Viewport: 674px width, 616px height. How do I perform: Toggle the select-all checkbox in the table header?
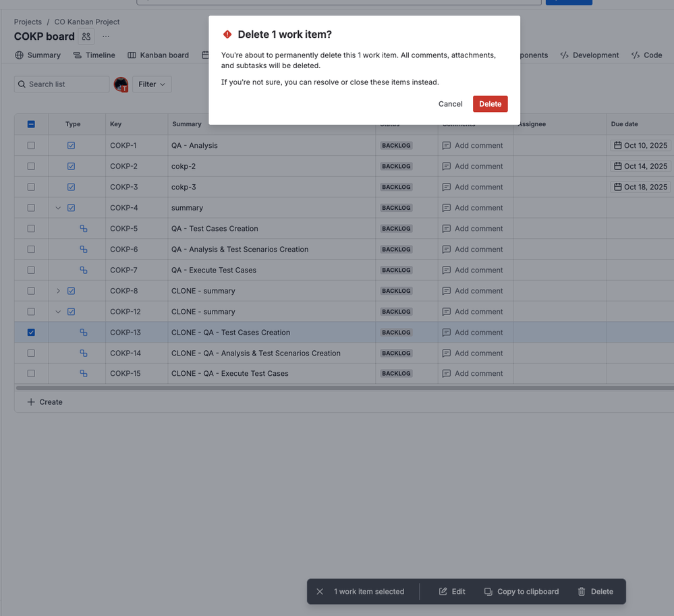pos(31,124)
